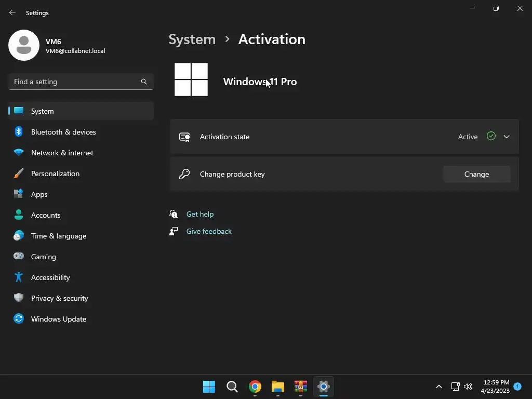Open Accessibility settings
This screenshot has height=399, width=532.
coord(81,277)
